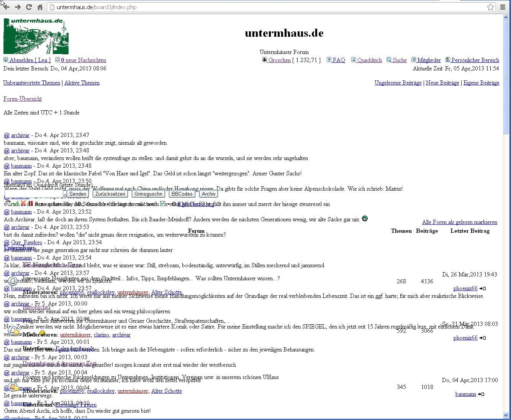Toggle the green checkbox below the chat buttons
Screen dimensions: 511x420
tap(163, 204)
